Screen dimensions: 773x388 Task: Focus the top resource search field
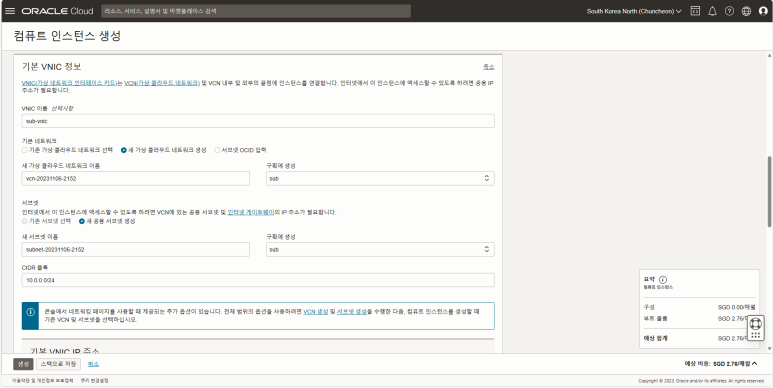pos(256,11)
